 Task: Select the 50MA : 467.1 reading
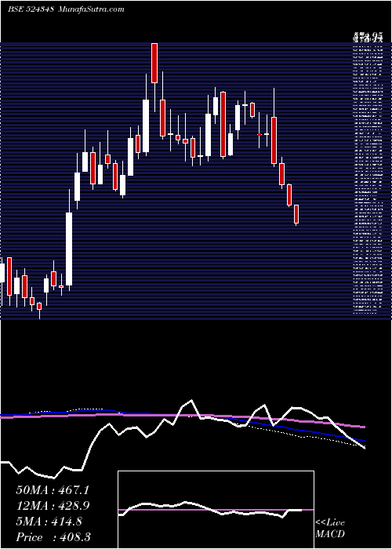click(53, 490)
